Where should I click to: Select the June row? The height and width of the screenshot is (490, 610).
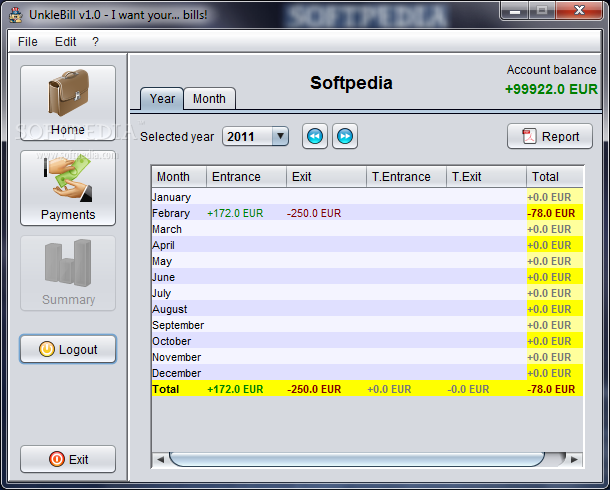point(367,277)
